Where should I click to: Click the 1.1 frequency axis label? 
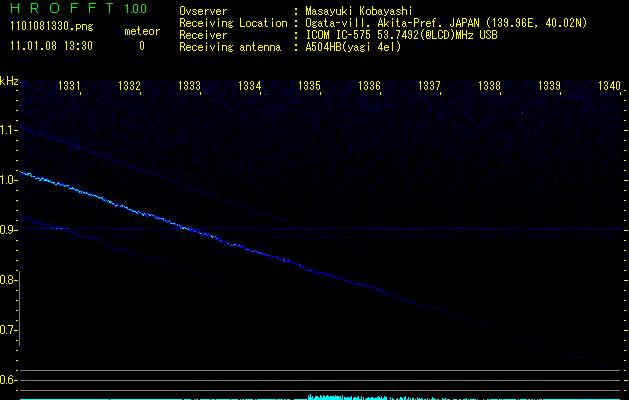point(7,130)
